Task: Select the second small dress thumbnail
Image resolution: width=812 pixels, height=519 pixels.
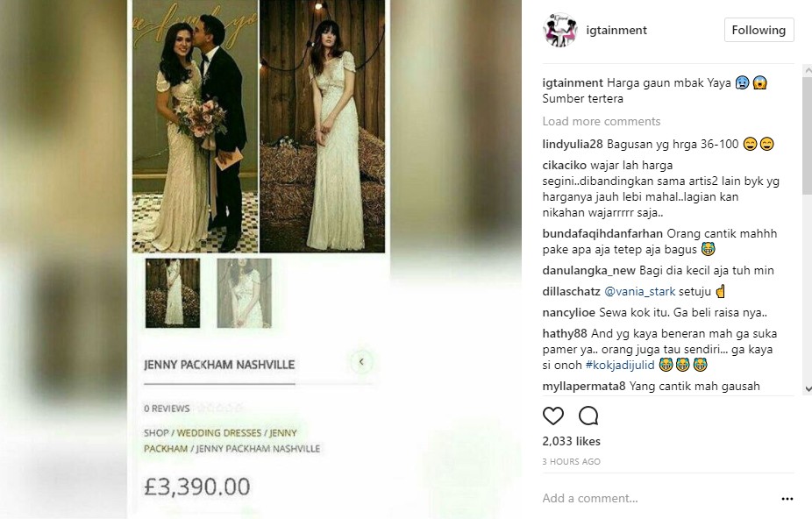Action: coord(244,293)
